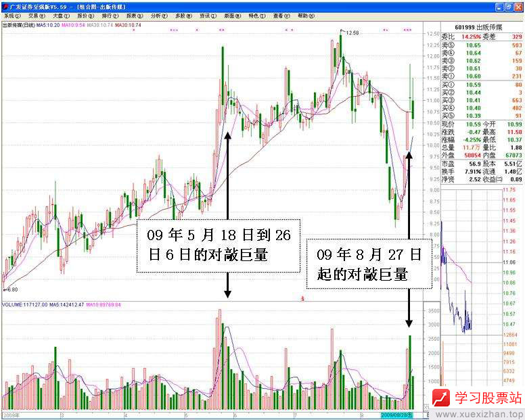Viewport: 525px width, 420px height.
Task: Click the 卖⑤ price 10.65
Action: click(x=474, y=45)
